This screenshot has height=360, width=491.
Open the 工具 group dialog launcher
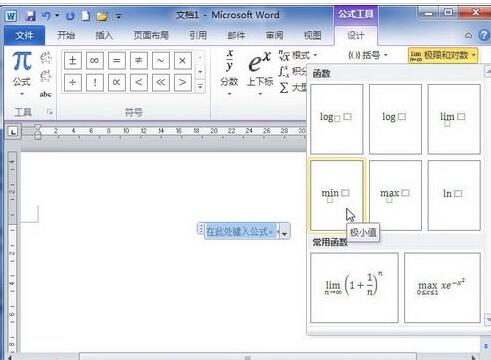(50, 112)
